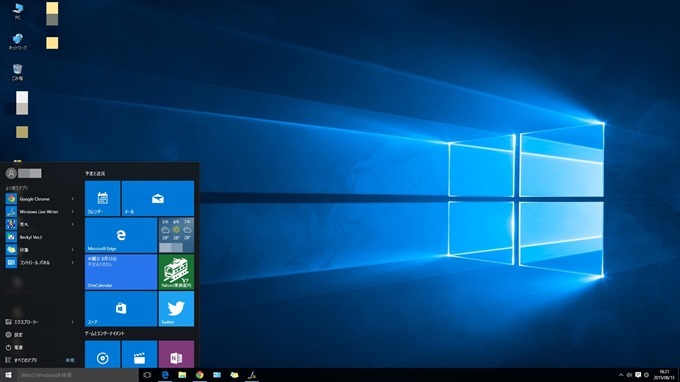Expand the Sticky Notes jump list arrow
680x382 pixels.
click(x=73, y=250)
